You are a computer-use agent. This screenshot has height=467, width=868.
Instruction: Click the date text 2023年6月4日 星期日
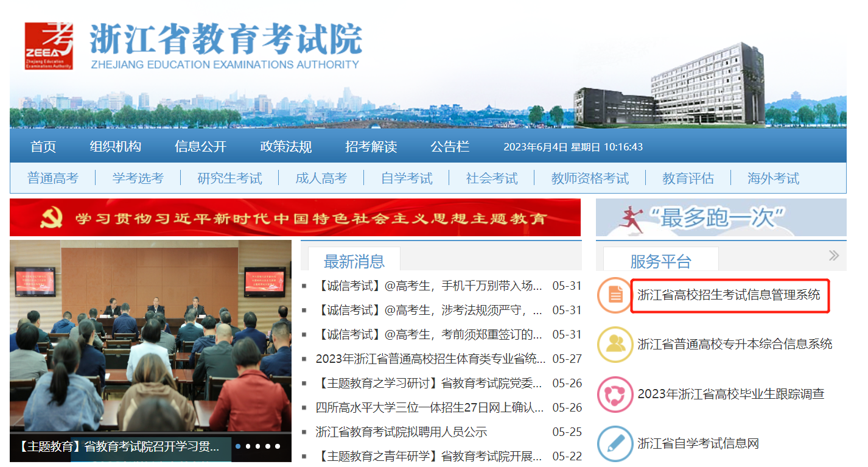click(552, 147)
